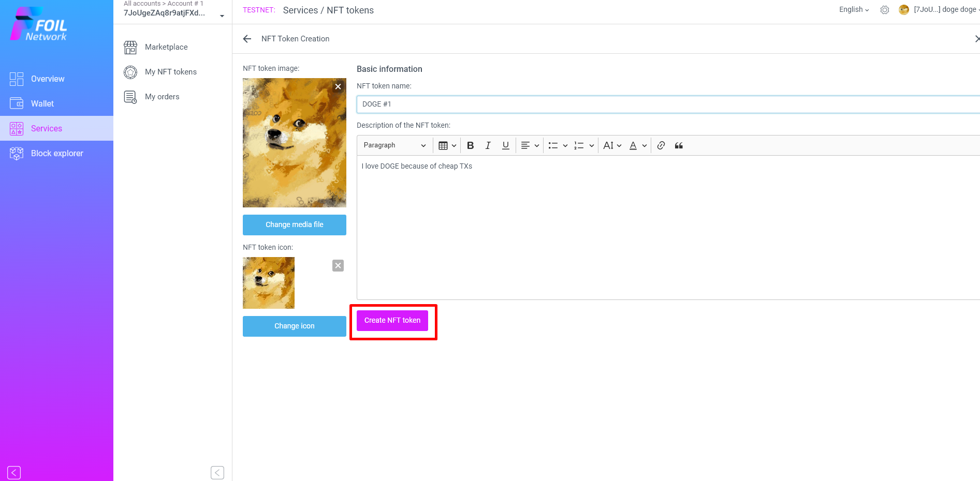Click the Change icon button
Image resolution: width=980 pixels, height=481 pixels.
tap(295, 326)
